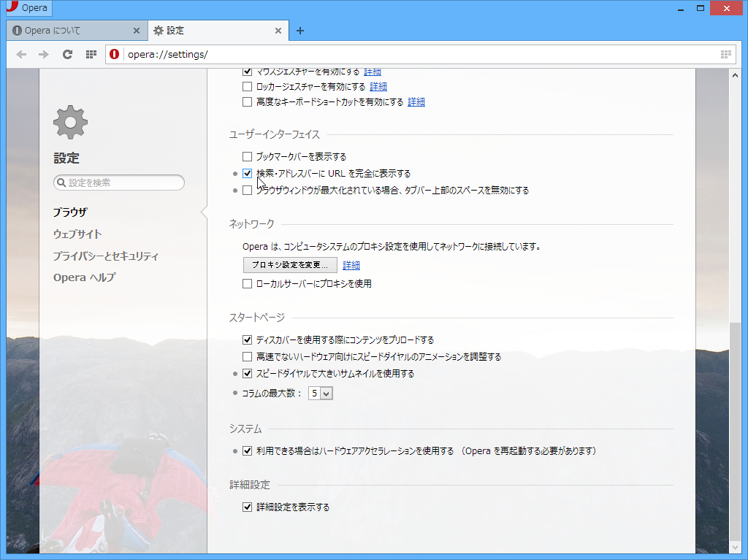Image resolution: width=748 pixels, height=560 pixels.
Task: Click the forward navigation arrow
Action: tap(43, 54)
